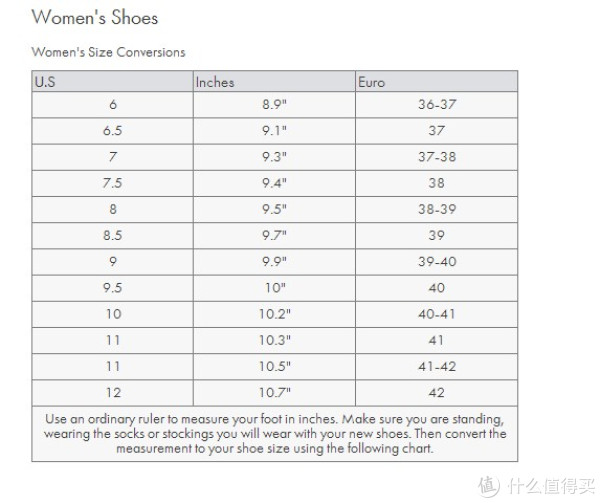Click the Women's Shoes heading
Image resolution: width=600 pixels, height=503 pixels.
(x=95, y=18)
